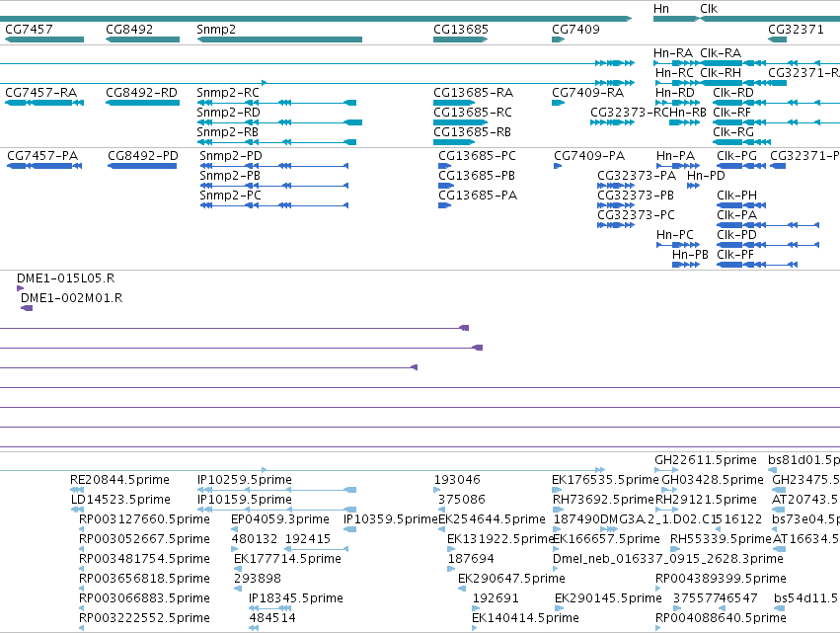Select transcript Hn-RA
Screen dimensions: 840x633
coord(673,53)
